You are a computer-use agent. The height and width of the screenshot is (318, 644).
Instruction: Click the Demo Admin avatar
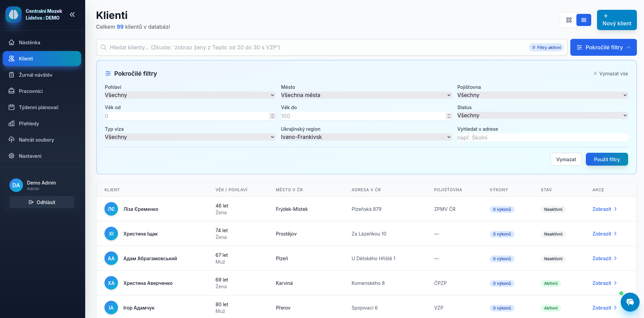(16, 185)
